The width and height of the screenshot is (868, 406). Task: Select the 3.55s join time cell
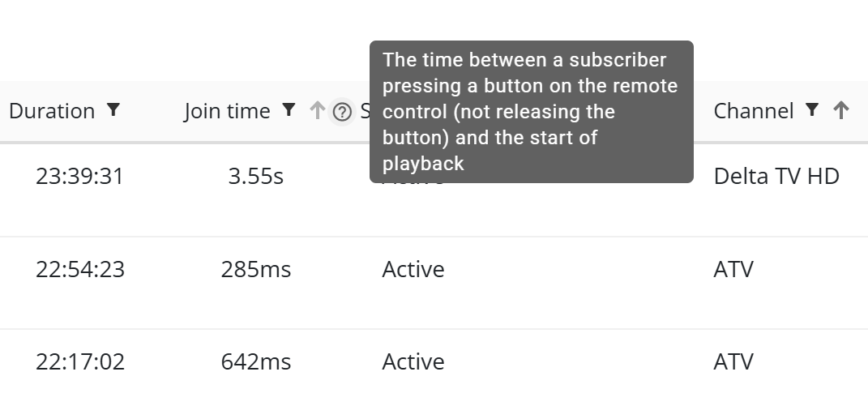(256, 177)
